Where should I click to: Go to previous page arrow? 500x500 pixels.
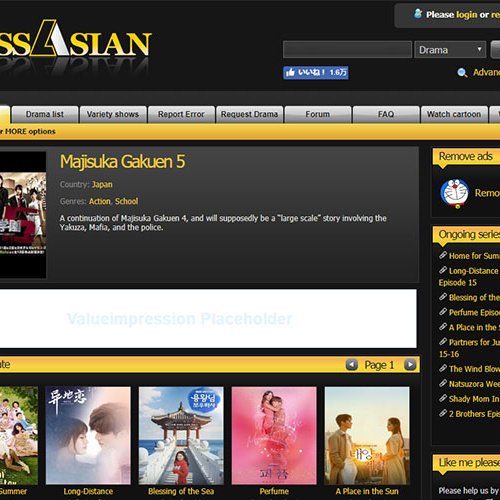[x=352, y=365]
